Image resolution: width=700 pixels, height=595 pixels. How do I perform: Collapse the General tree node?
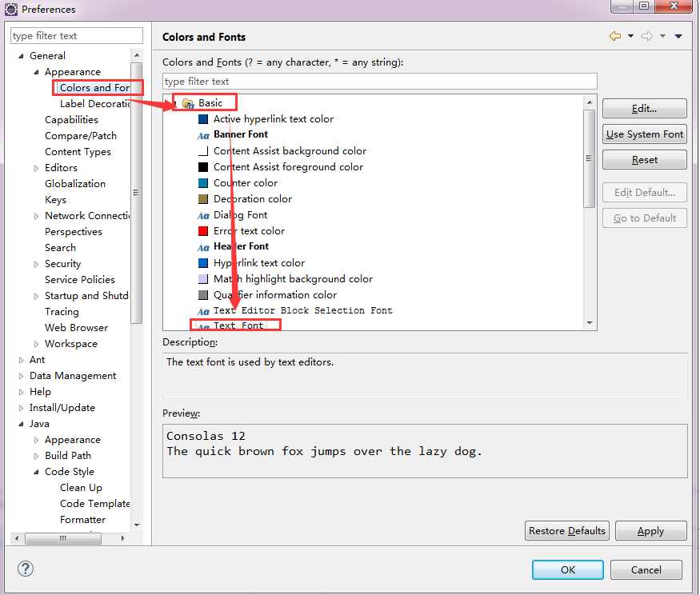[x=21, y=56]
